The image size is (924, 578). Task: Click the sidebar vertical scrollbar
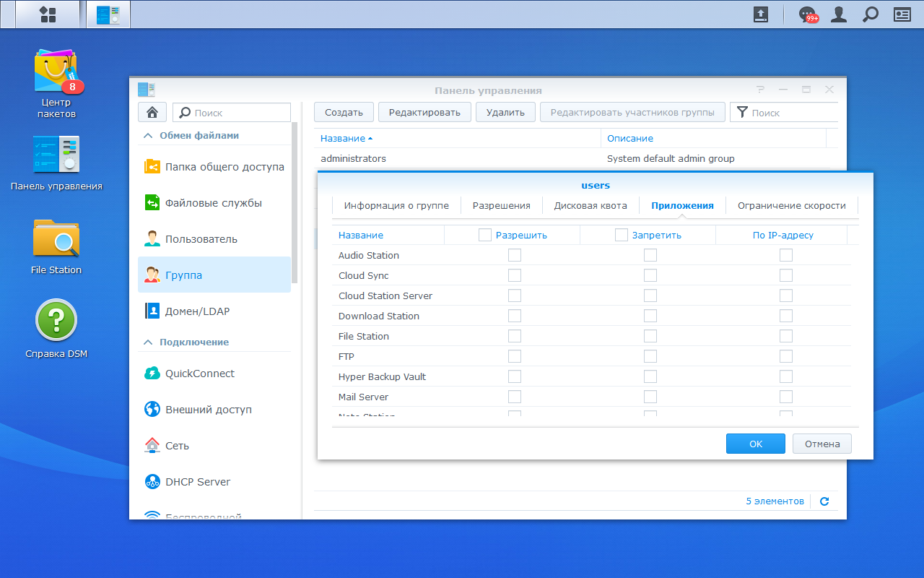coord(295,202)
